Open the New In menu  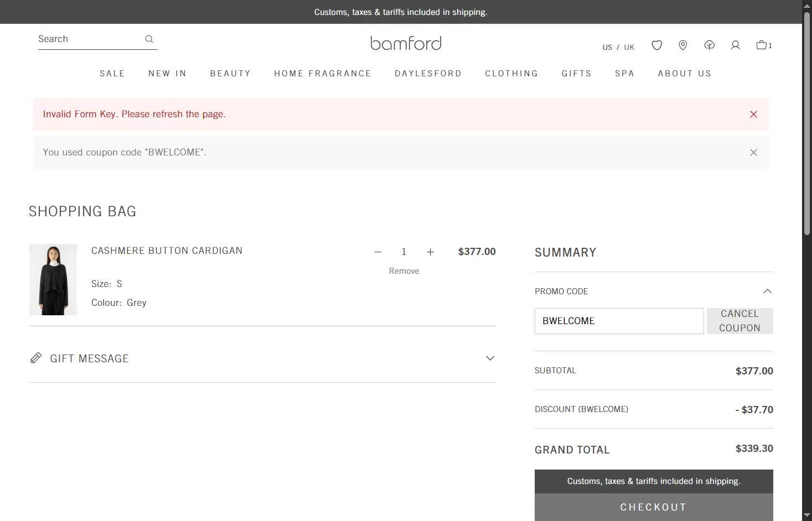(168, 74)
